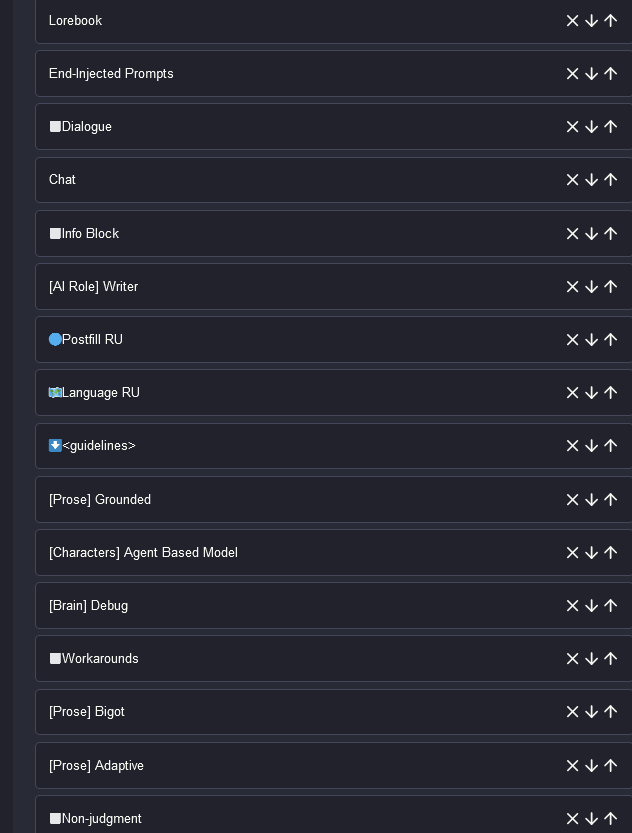The width and height of the screenshot is (632, 833).
Task: Move [AI Role] Writer entry up
Action: [x=610, y=287]
